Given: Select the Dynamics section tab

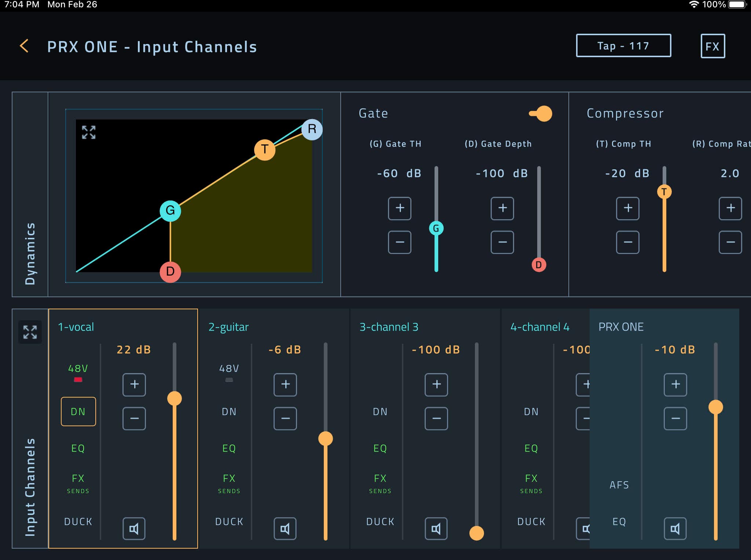Looking at the screenshot, I should coord(30,253).
